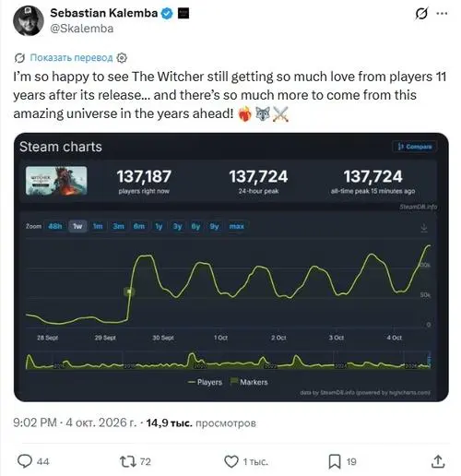The image size is (461, 476).
Task: Click the Compare button on chart
Action: point(415,147)
